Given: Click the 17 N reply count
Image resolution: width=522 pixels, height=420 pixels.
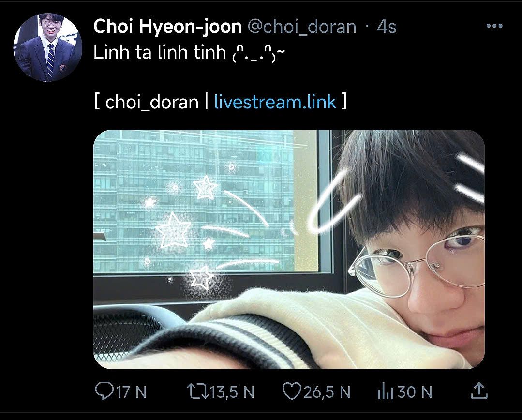Looking at the screenshot, I should tap(132, 392).
